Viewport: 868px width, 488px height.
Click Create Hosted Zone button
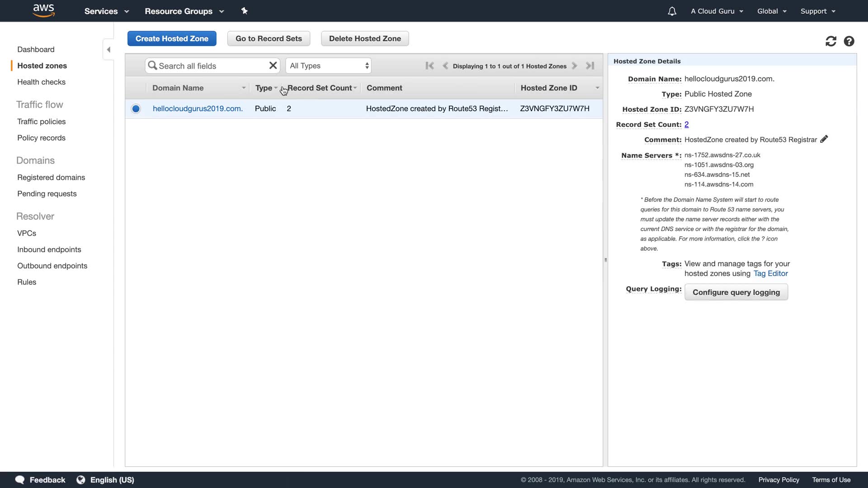[x=172, y=38]
